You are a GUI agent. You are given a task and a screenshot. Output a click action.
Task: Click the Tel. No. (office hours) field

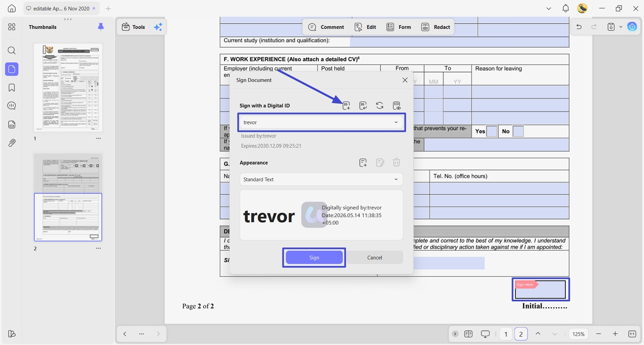(x=499, y=188)
